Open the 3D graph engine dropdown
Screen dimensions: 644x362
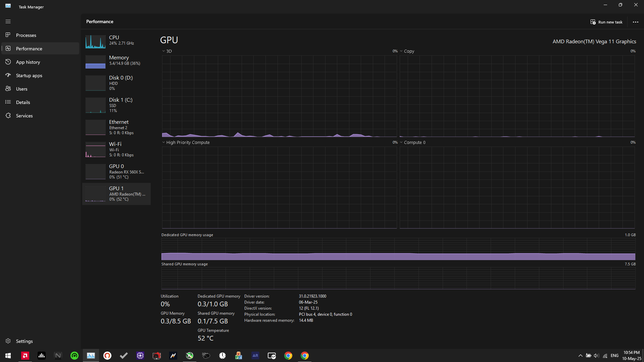(167, 51)
